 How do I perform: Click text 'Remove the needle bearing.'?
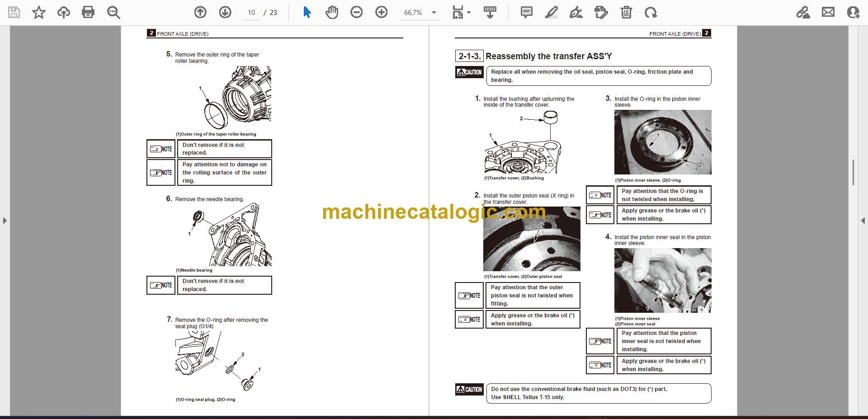[x=209, y=199]
